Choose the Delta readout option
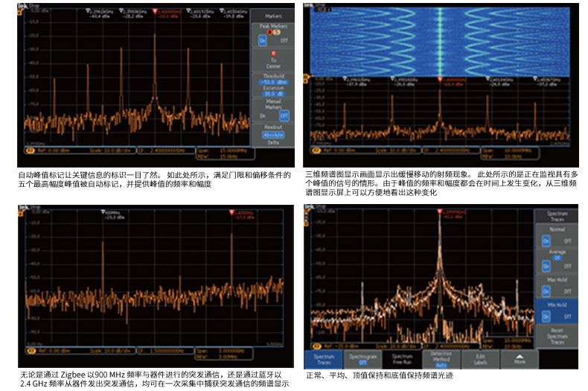Image resolution: width=588 pixels, height=391 pixels. coord(272,142)
